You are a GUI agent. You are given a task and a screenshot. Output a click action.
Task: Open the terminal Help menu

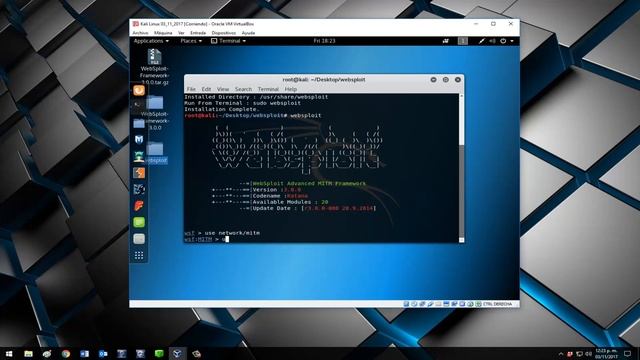291,89
